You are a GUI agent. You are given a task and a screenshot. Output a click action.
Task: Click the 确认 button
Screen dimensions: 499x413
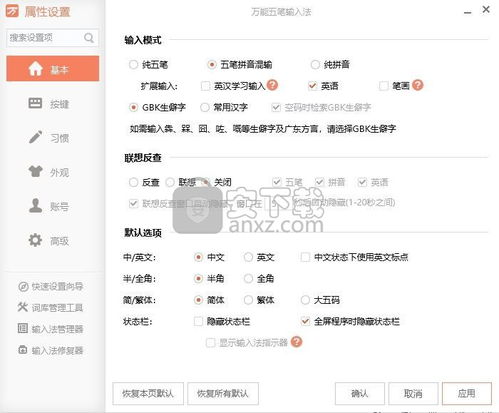point(360,393)
